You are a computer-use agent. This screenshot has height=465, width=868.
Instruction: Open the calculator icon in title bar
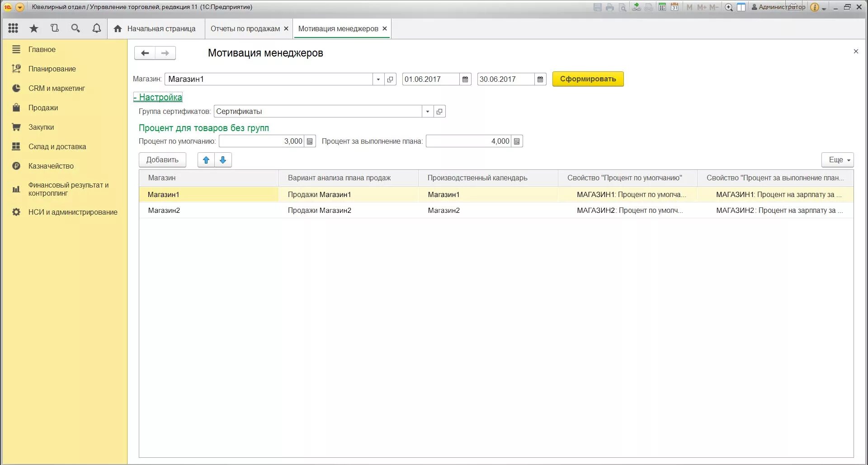point(662,7)
